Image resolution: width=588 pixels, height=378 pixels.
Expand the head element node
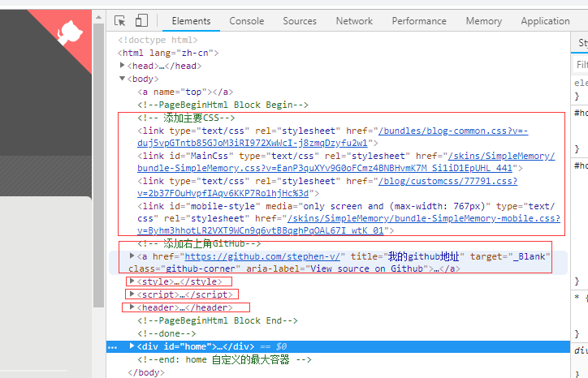pyautogui.click(x=123, y=65)
